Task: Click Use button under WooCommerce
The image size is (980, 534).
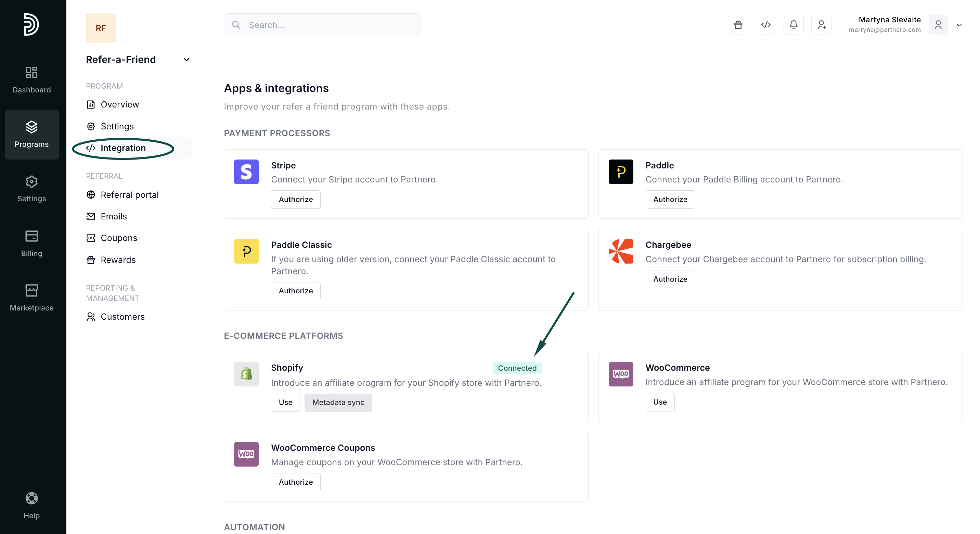Action: (660, 402)
